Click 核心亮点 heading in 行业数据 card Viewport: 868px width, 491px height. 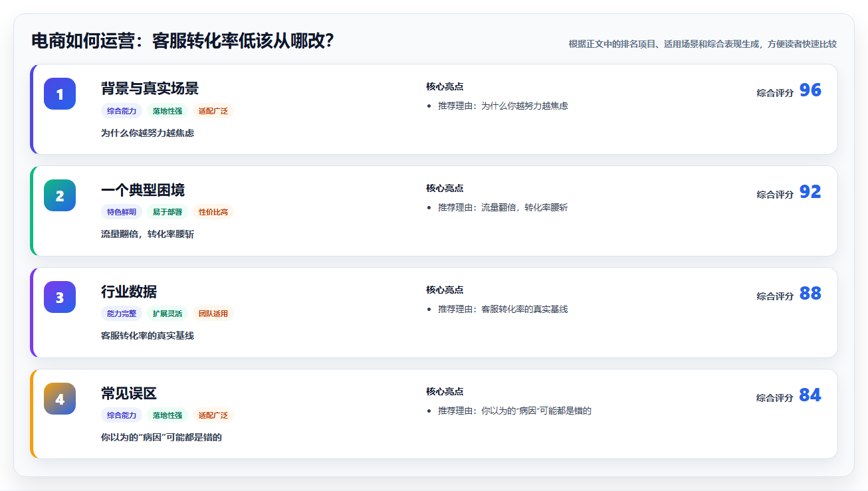point(445,290)
